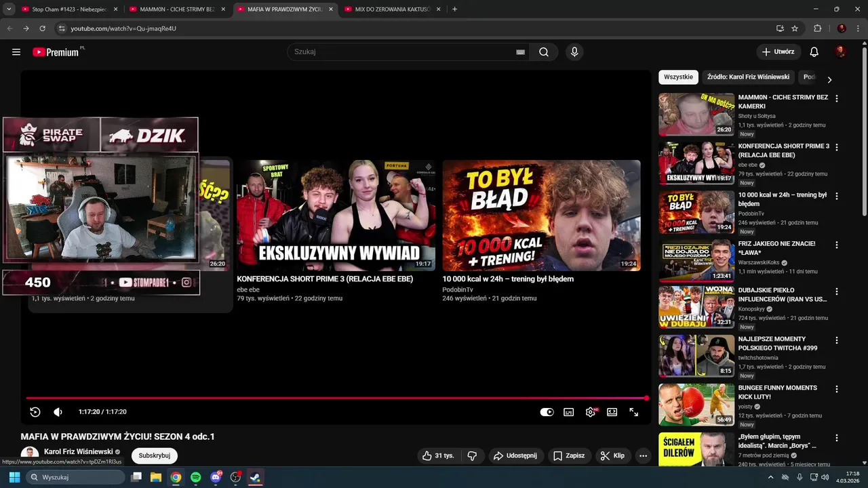Open Chrome's three-dot menu
The width and height of the screenshot is (868, 488).
858,28
